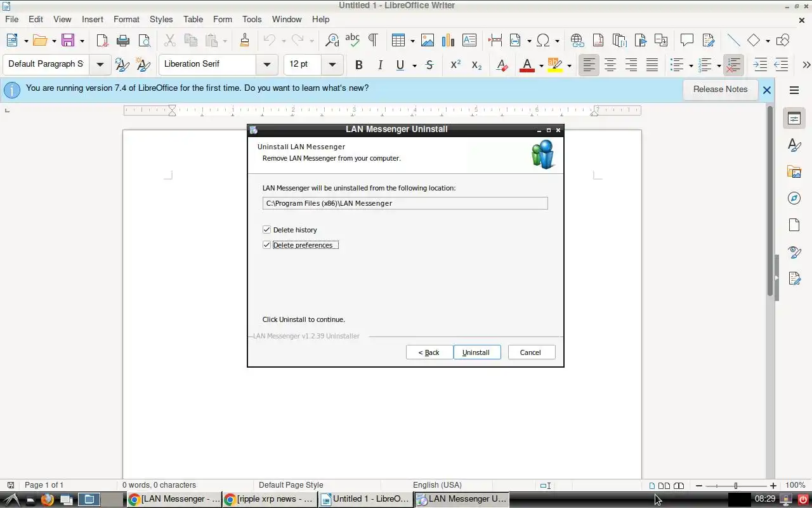Insert Image icon in the toolbar
812x508 pixels.
pos(428,41)
